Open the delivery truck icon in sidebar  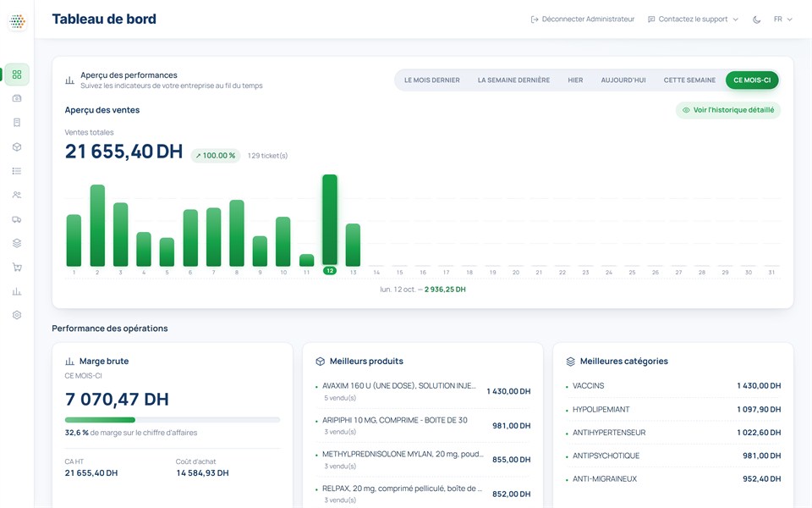click(x=17, y=219)
